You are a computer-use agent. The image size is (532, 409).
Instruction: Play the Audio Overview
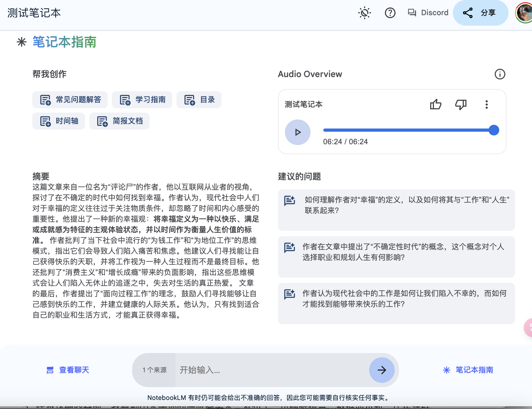(297, 132)
